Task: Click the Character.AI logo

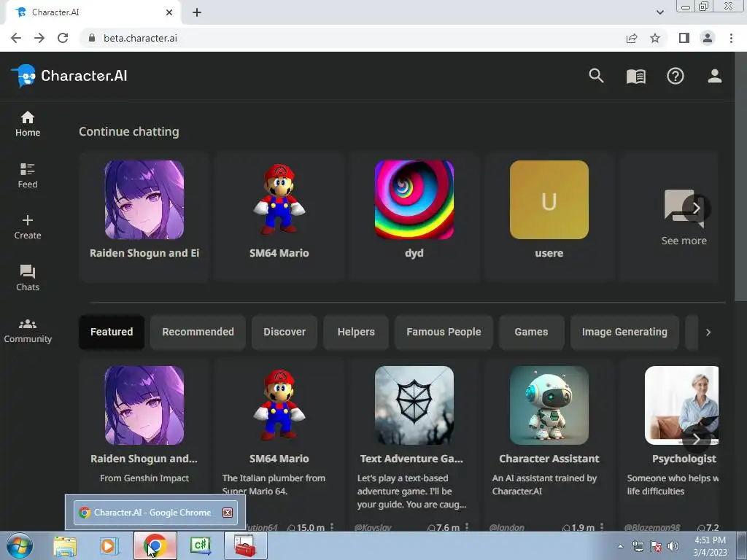Action: 69,76
